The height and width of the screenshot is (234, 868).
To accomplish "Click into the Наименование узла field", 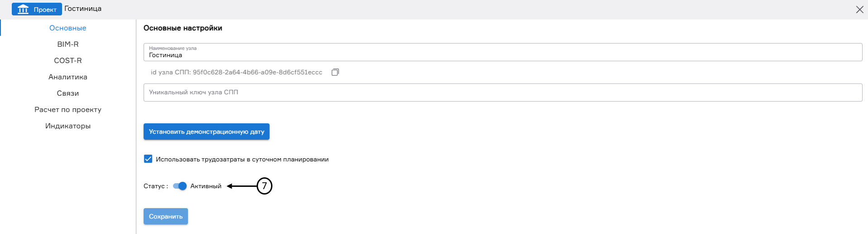I will (x=502, y=55).
